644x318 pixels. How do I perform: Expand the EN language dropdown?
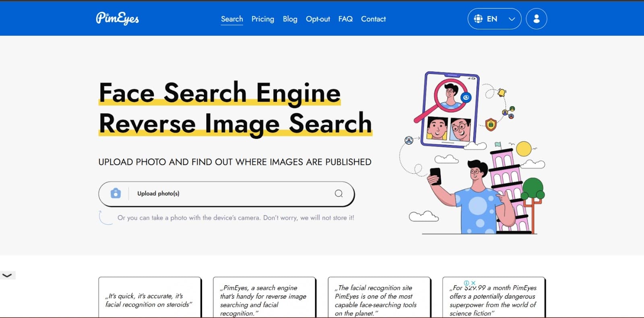pyautogui.click(x=494, y=19)
